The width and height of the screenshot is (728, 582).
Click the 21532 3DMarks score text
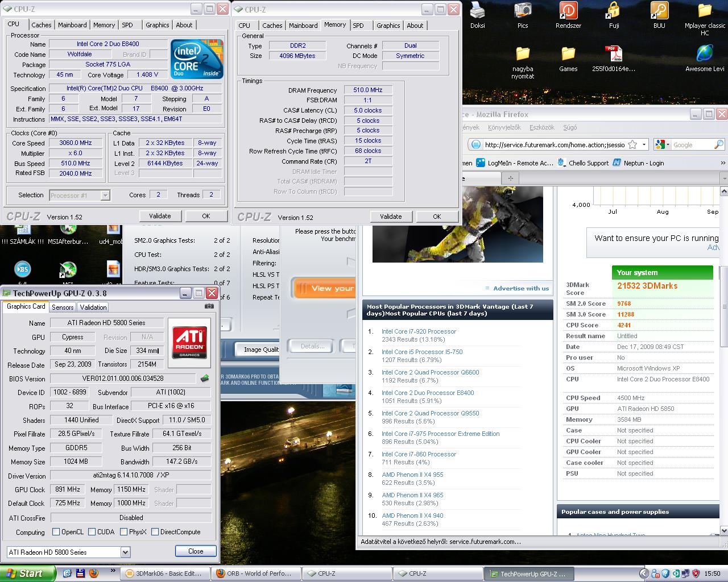click(647, 286)
